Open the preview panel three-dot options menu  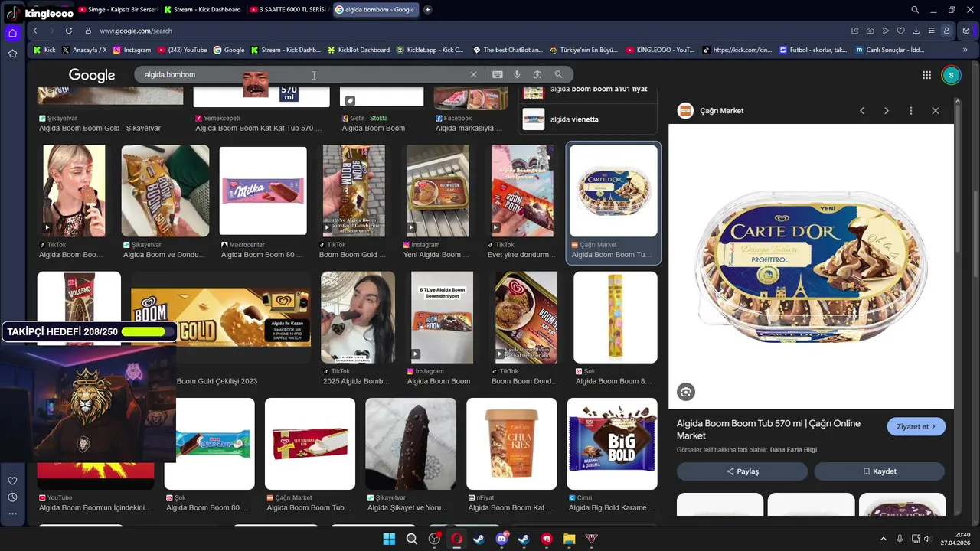(911, 111)
